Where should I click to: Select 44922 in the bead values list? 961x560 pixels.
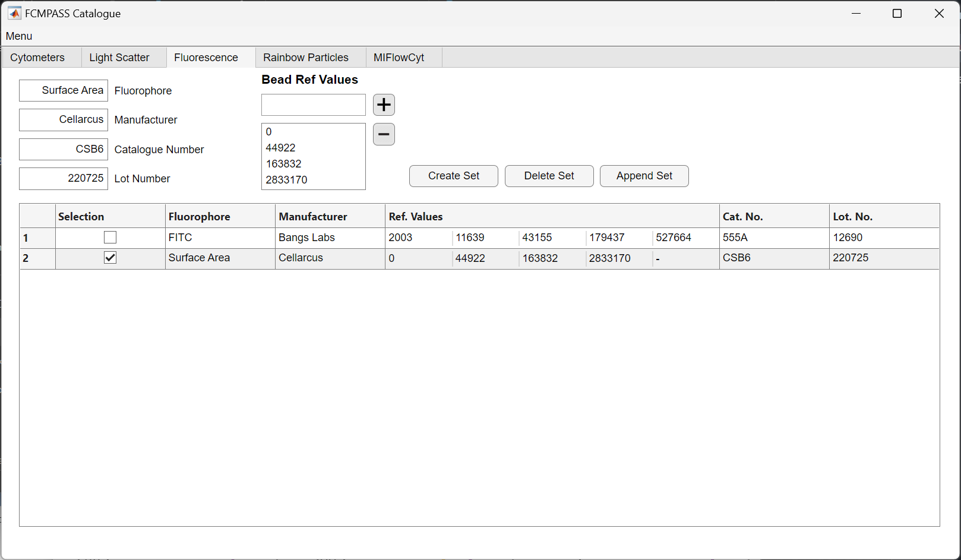click(x=314, y=148)
